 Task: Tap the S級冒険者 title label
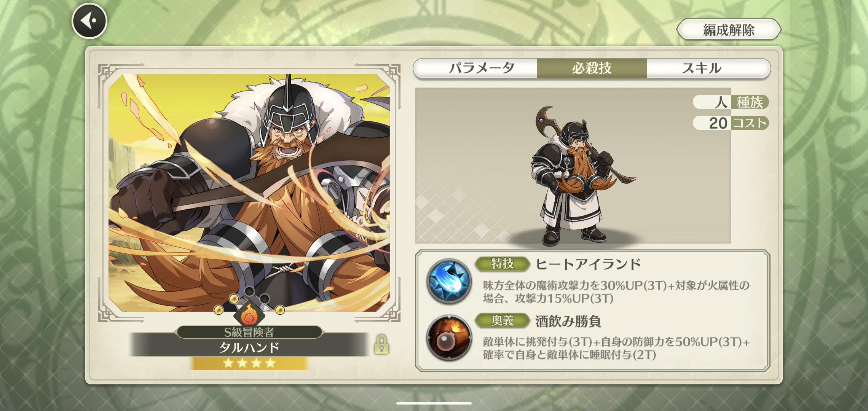coord(249,332)
